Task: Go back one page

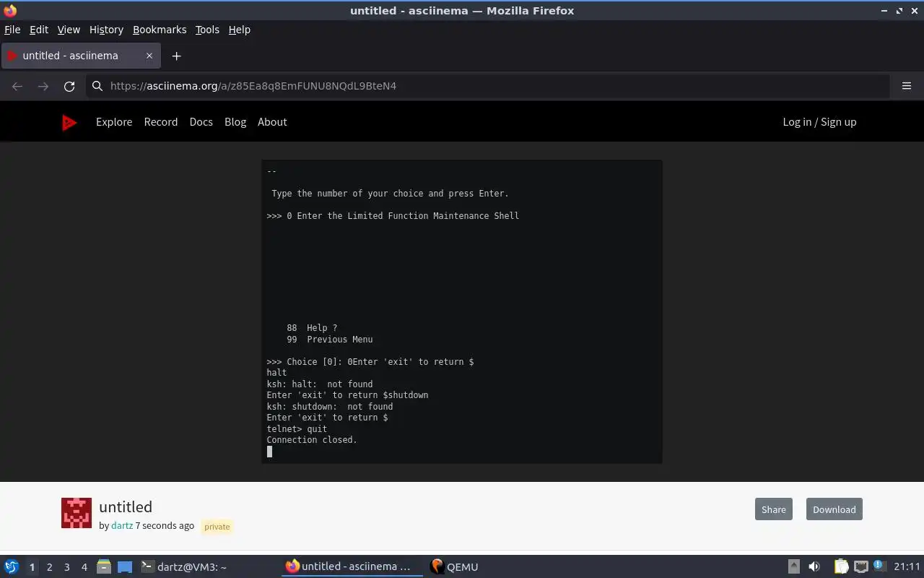Action: [17, 86]
